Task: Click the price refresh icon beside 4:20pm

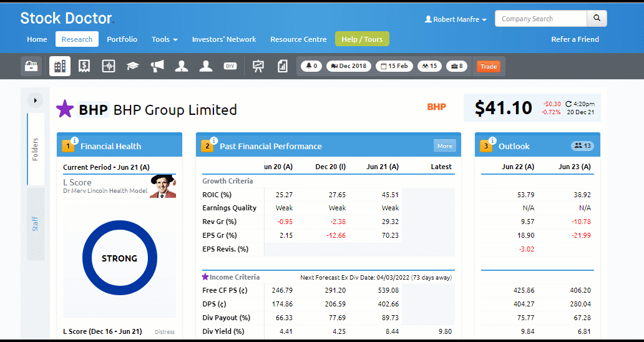Action: [x=568, y=104]
